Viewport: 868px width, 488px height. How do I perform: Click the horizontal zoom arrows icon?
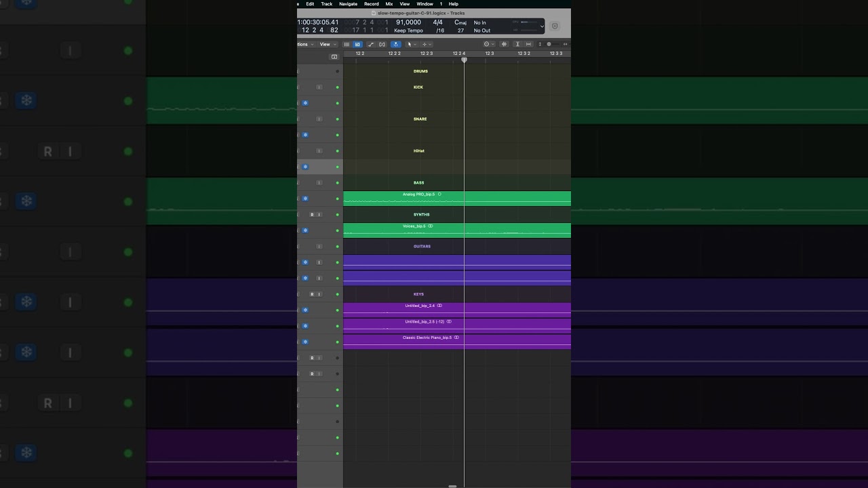(x=566, y=44)
